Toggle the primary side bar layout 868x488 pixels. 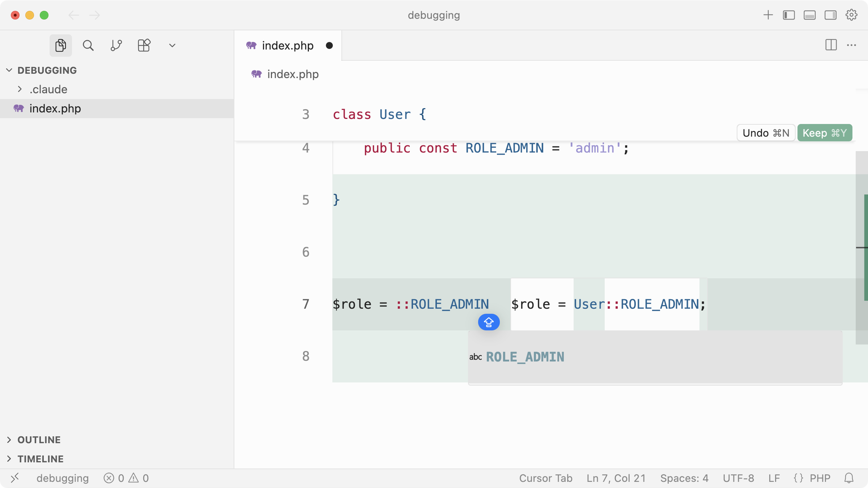(x=789, y=15)
